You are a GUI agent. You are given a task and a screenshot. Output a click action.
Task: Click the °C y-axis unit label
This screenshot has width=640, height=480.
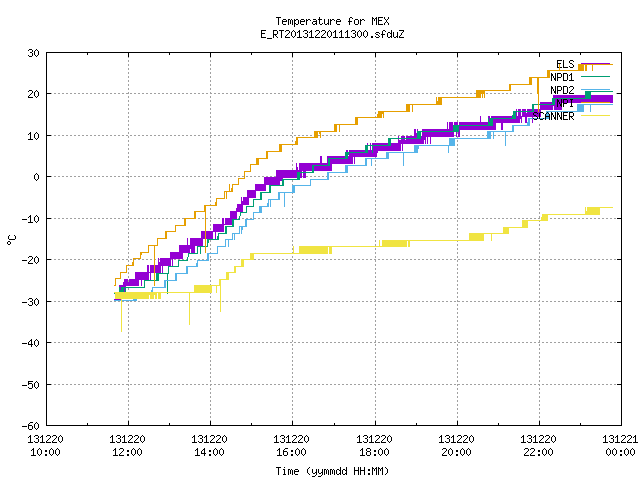click(11, 240)
